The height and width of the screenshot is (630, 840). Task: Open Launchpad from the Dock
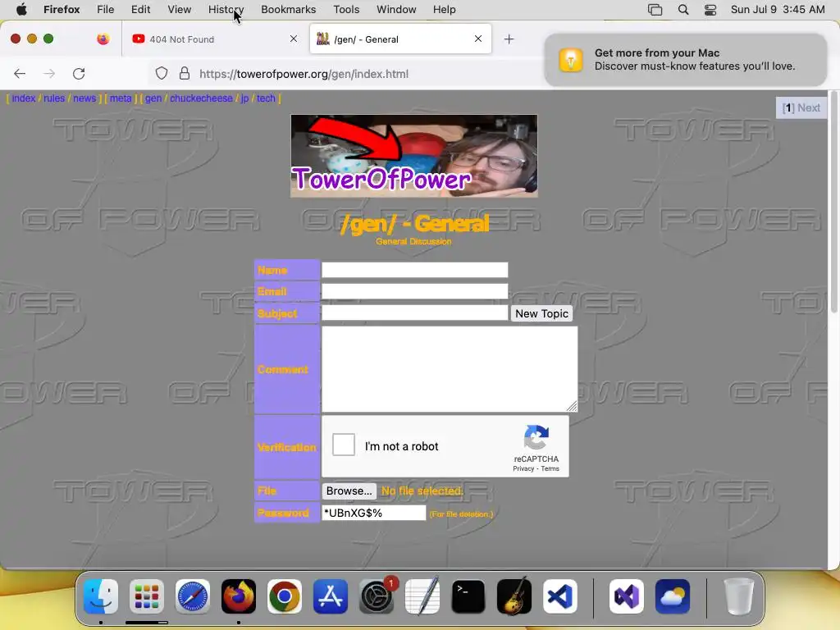click(147, 596)
